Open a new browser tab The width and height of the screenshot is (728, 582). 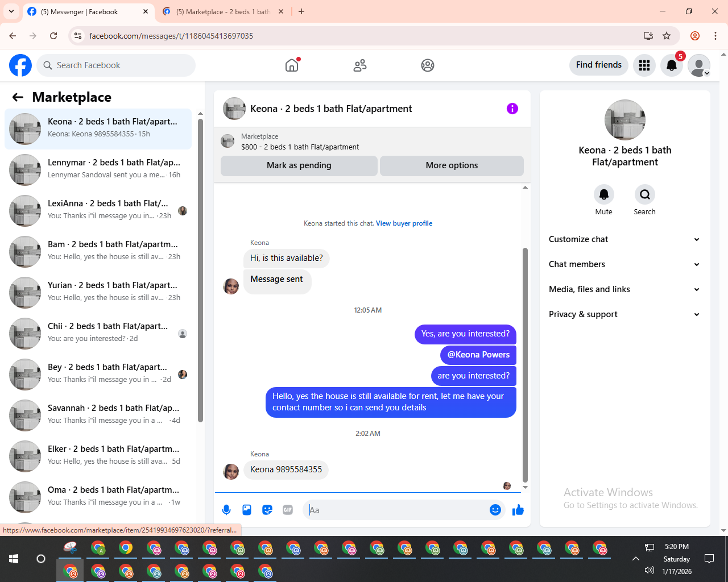click(x=301, y=11)
